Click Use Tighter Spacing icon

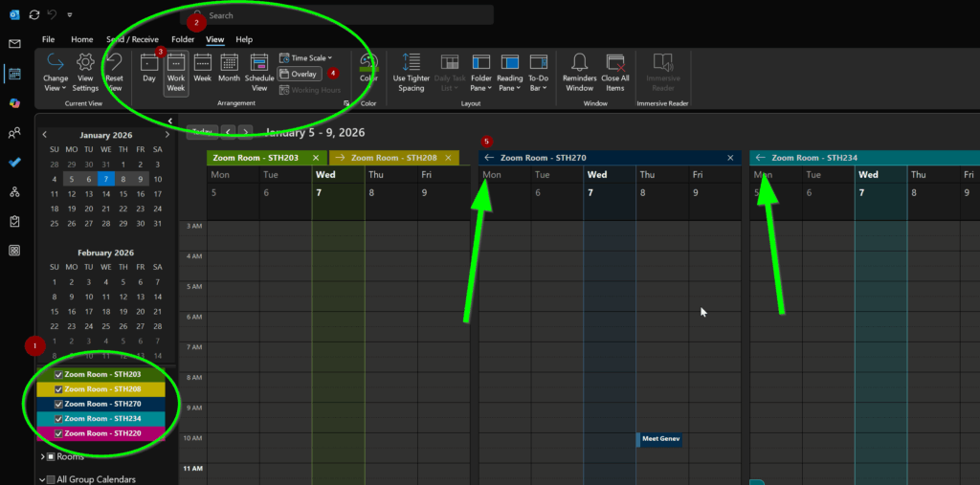coord(411,64)
